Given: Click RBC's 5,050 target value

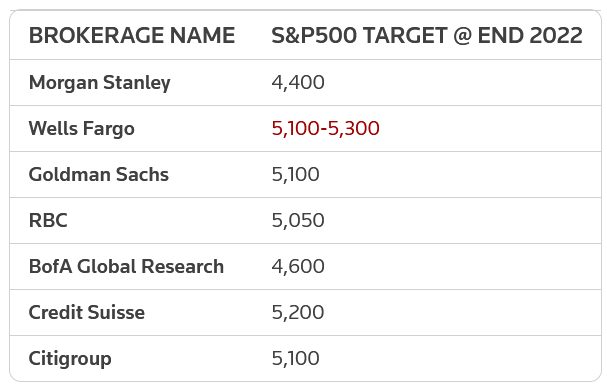Looking at the screenshot, I should (298, 220).
